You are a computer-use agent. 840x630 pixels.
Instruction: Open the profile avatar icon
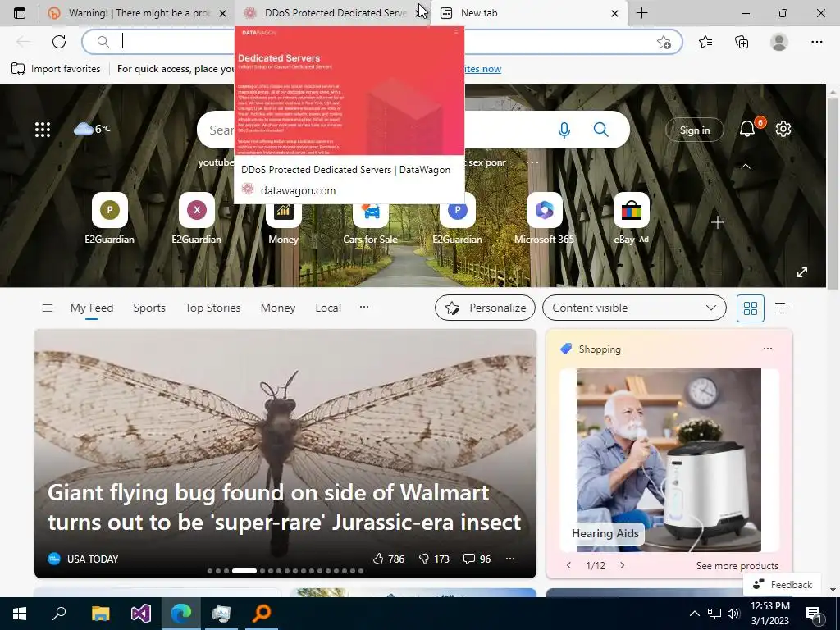point(779,42)
